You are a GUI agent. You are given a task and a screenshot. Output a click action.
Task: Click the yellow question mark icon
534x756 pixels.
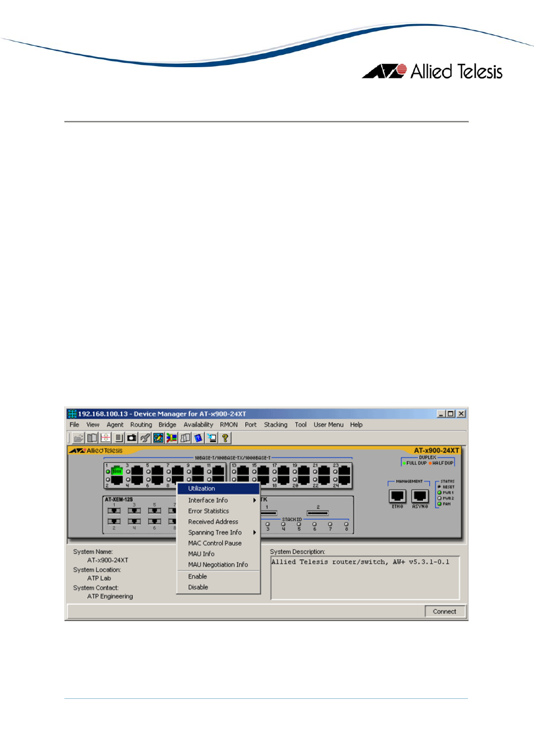[225, 438]
